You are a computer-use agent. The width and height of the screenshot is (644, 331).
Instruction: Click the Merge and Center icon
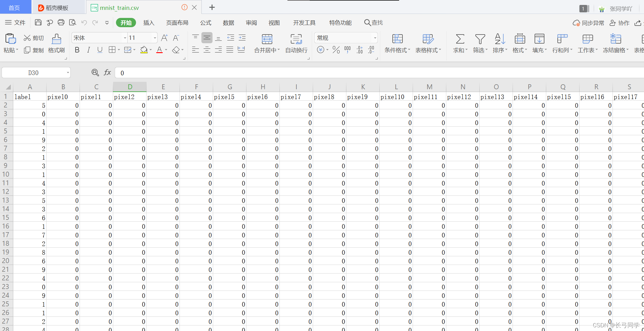[267, 39]
